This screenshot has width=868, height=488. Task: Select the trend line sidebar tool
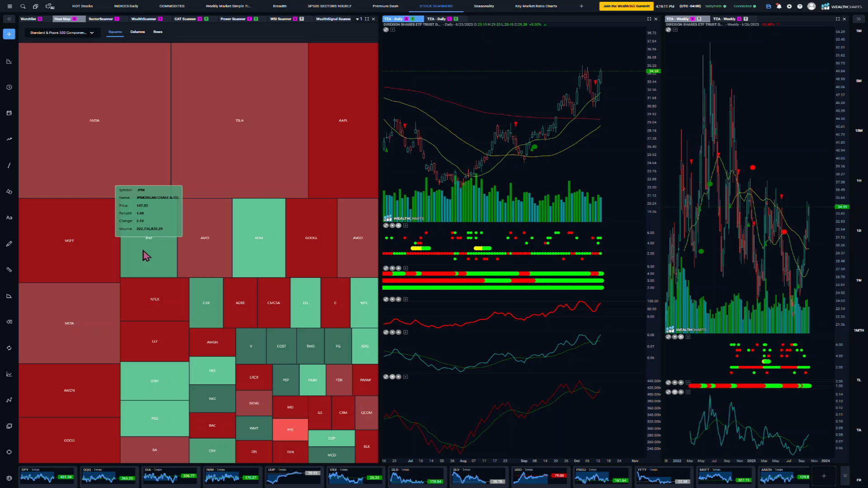9,139
